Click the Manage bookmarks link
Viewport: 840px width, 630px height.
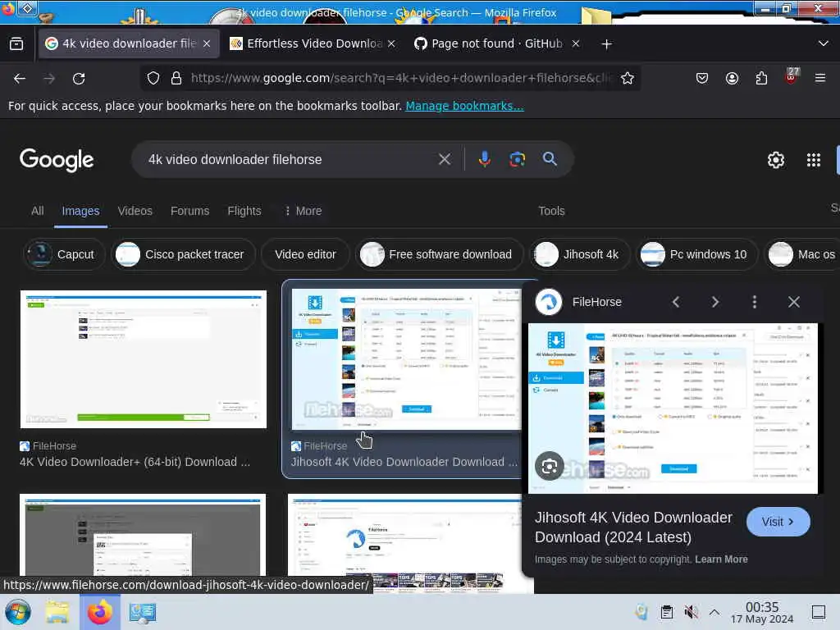[464, 106]
